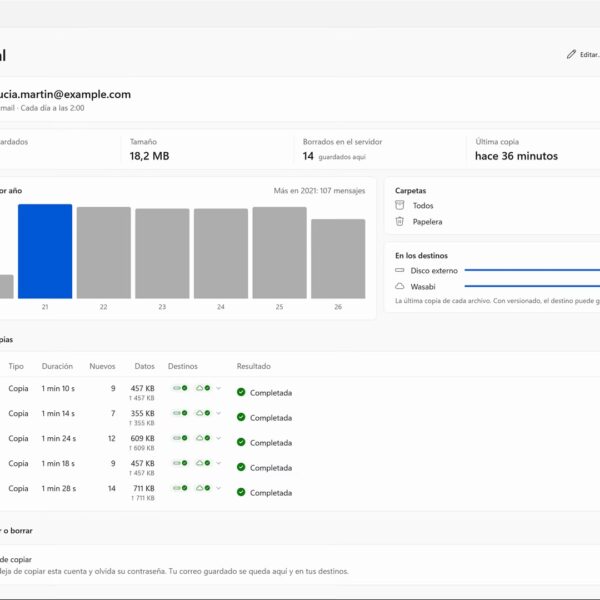600x600 pixels.
Task: Expand destinations chevron in 1 min 18 s row
Action: click(218, 463)
